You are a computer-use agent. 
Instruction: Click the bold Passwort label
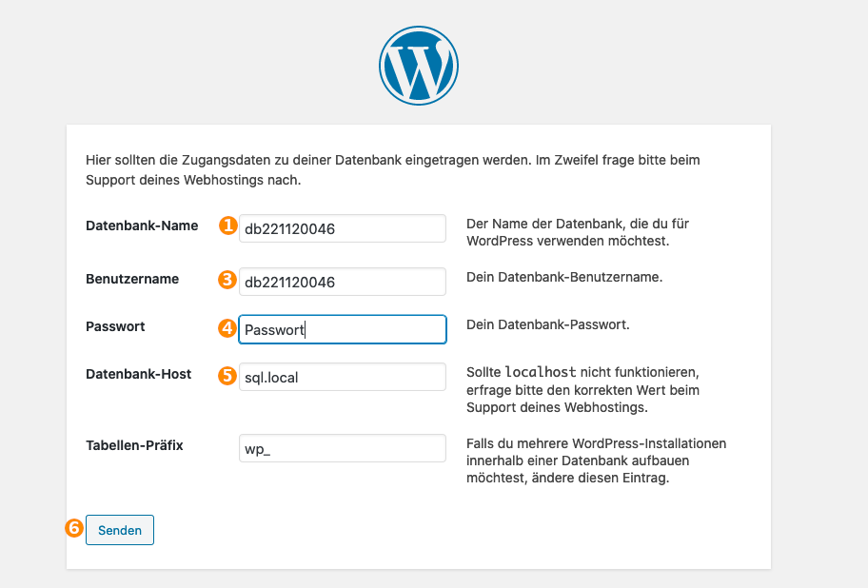click(x=115, y=326)
